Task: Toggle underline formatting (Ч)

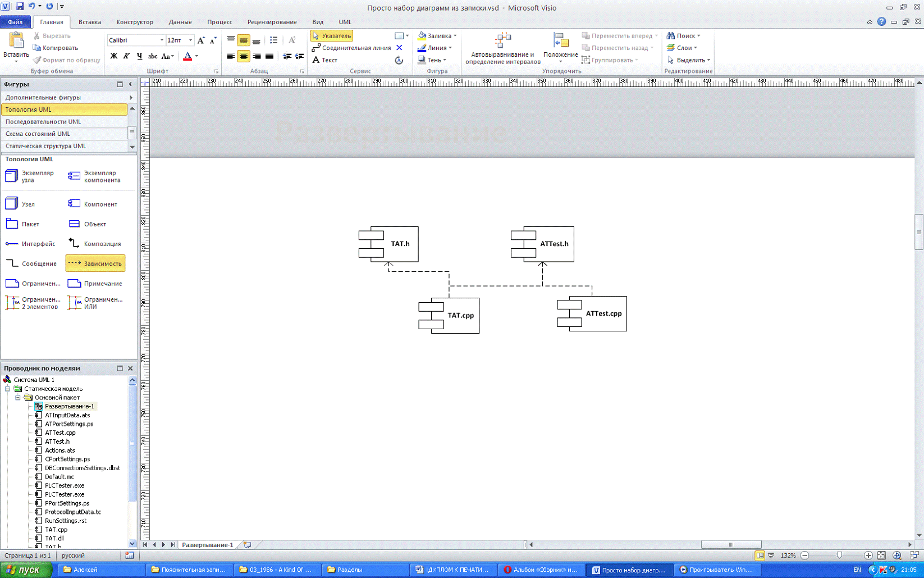Action: [139, 56]
